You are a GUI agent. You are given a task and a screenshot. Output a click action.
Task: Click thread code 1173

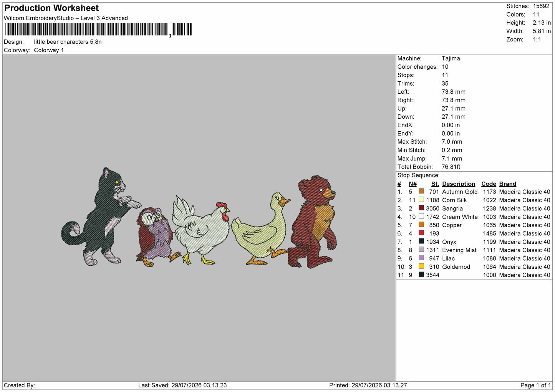click(489, 192)
